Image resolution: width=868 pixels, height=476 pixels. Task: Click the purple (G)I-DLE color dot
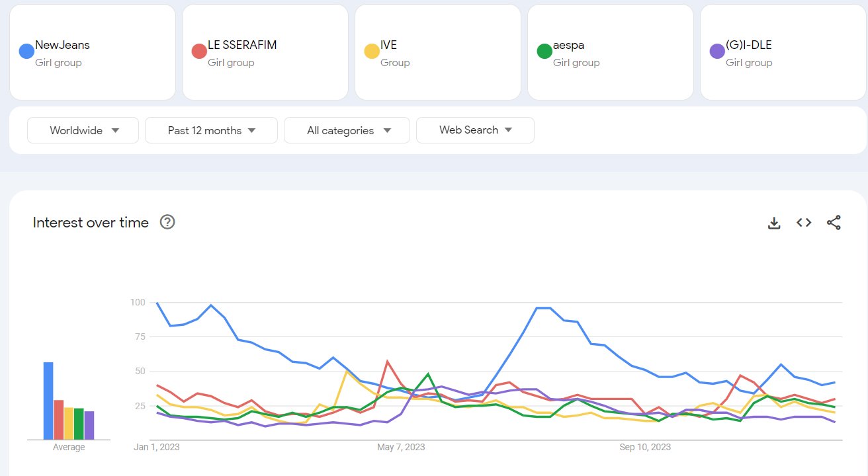(717, 51)
